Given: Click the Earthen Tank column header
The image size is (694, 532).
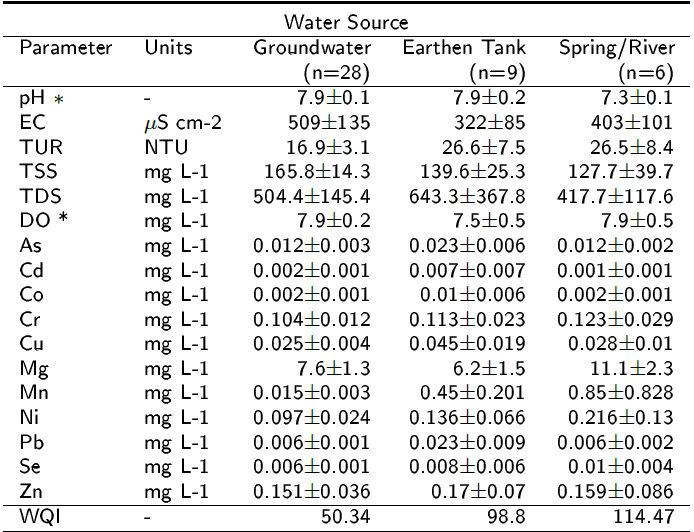Looking at the screenshot, I should (x=464, y=47).
